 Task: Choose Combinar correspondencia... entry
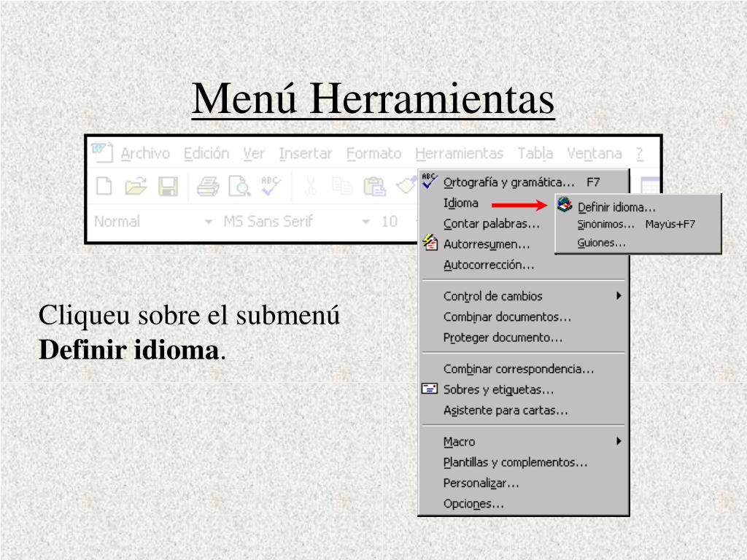524,368
